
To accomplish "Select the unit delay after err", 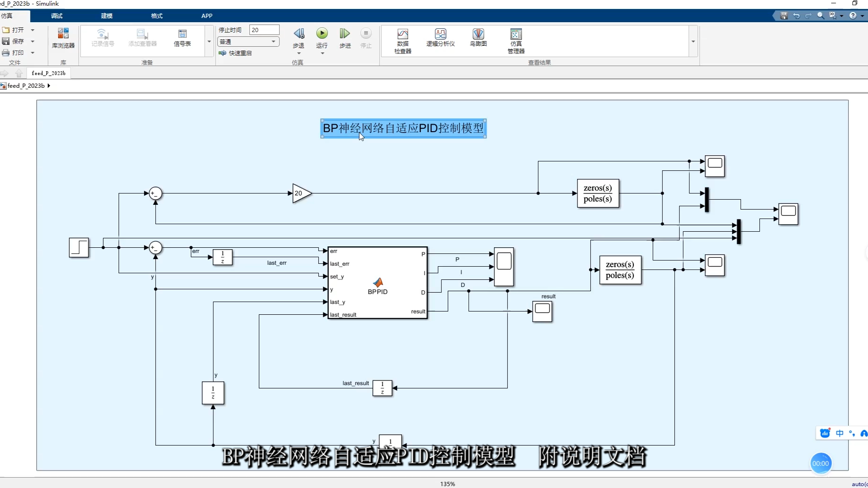I will (x=222, y=257).
